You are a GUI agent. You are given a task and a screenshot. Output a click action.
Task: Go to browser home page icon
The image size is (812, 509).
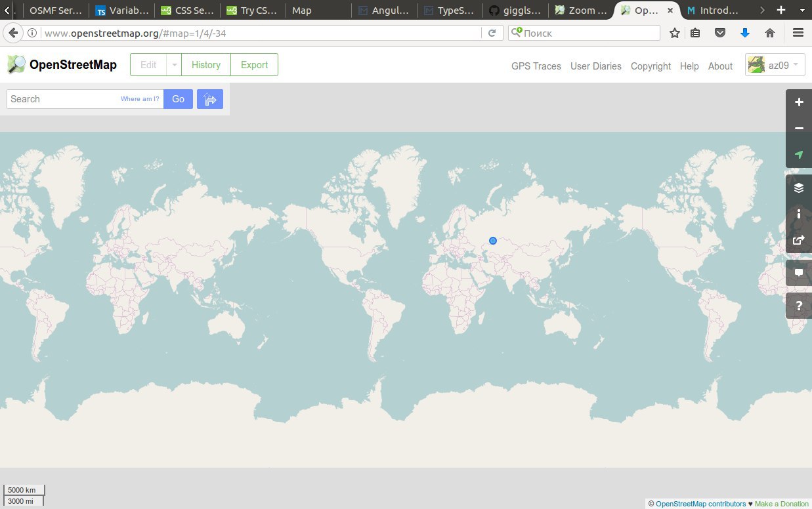(x=770, y=33)
